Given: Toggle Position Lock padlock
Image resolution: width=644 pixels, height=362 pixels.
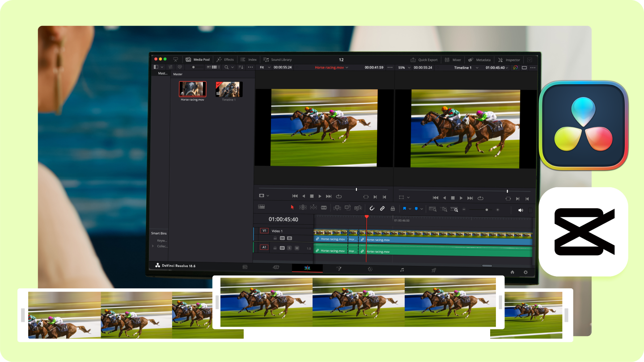Looking at the screenshot, I should (x=393, y=208).
